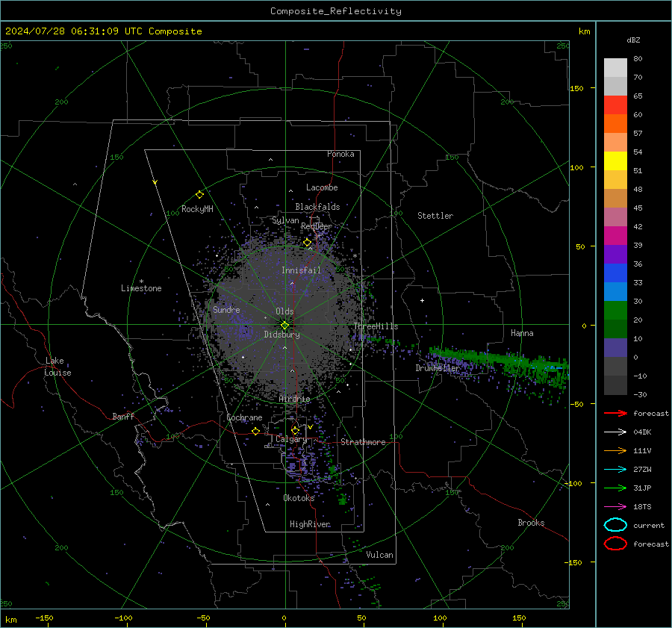Click the green radar echo band near Hanna

tap(500, 361)
